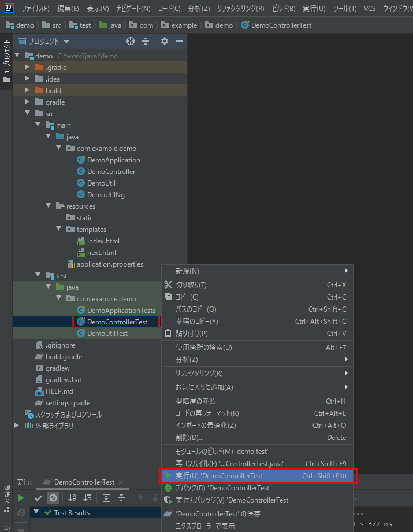
Task: Expand the .gradle folder
Action: (27, 68)
